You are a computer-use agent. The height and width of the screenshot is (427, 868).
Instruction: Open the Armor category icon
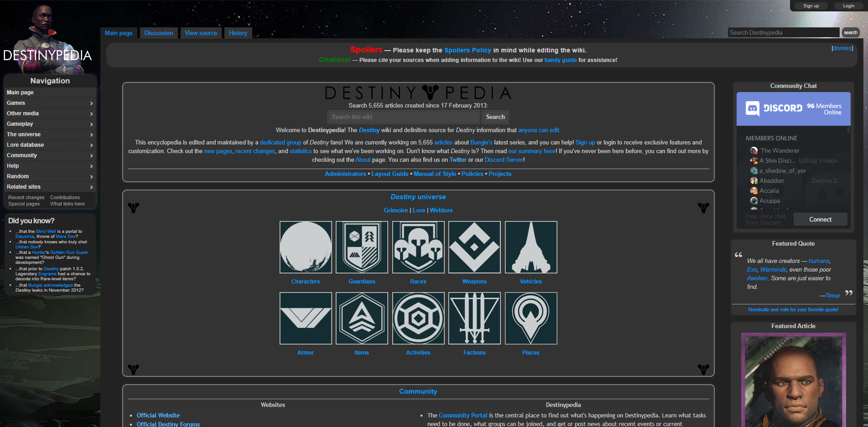pyautogui.click(x=306, y=318)
